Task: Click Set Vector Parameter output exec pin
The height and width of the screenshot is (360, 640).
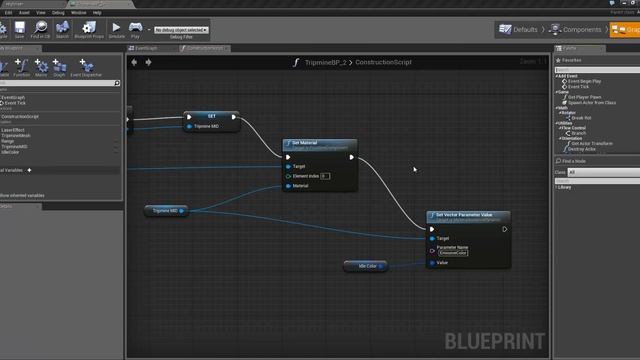Action: pyautogui.click(x=505, y=229)
